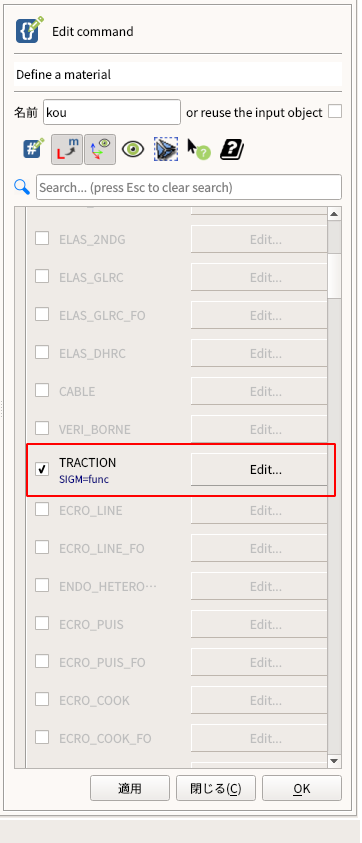Viewport: 362px width, 843px height.
Task: Toggle the axes-with-eye hide unused icon
Action: point(100,149)
